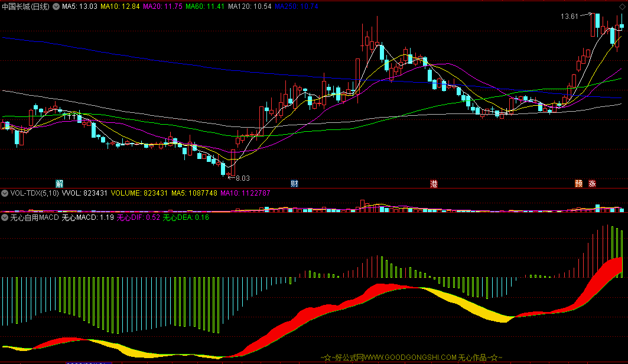The image size is (628, 364).
Task: Select the MA120: 10.54 label
Action: [x=249, y=6]
